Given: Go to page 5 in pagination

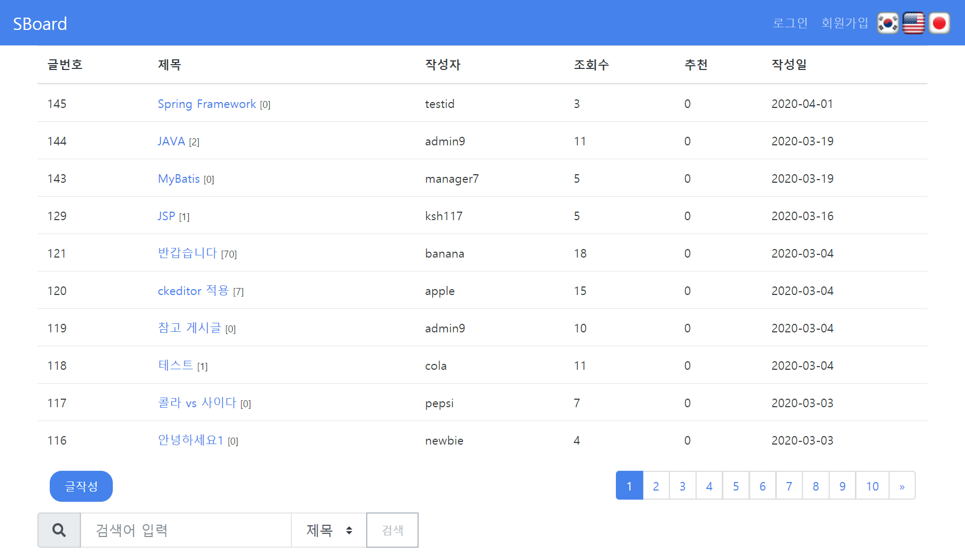Looking at the screenshot, I should point(736,486).
